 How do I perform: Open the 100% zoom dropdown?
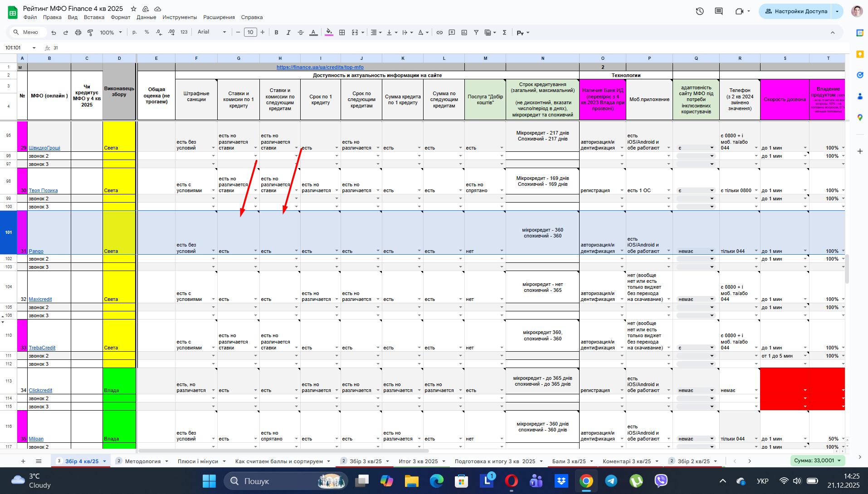click(x=111, y=32)
